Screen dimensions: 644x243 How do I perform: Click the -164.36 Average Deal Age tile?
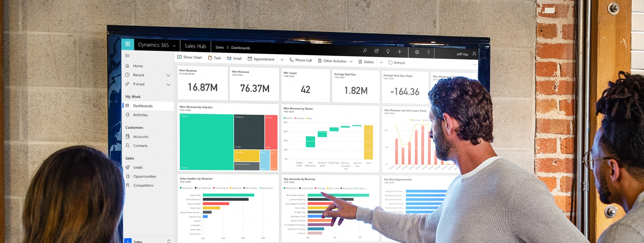click(x=405, y=88)
